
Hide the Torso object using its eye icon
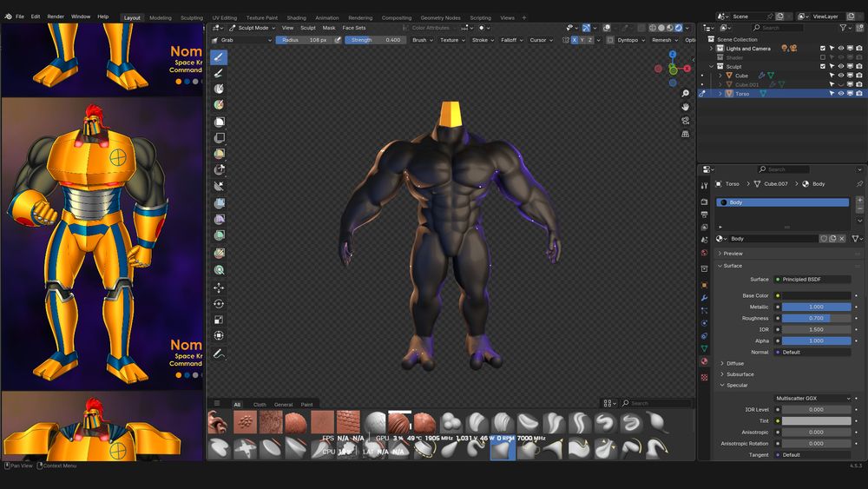[x=840, y=93]
